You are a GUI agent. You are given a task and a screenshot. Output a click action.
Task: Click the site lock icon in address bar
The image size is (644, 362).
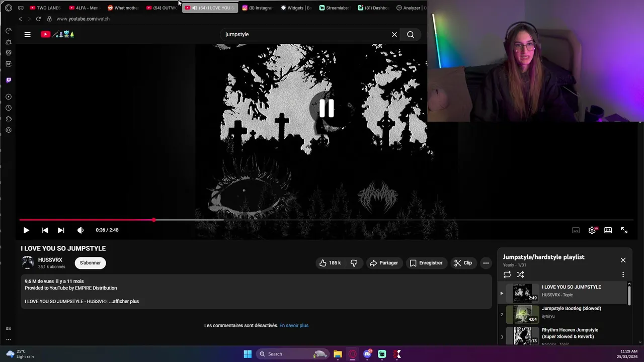(x=49, y=19)
